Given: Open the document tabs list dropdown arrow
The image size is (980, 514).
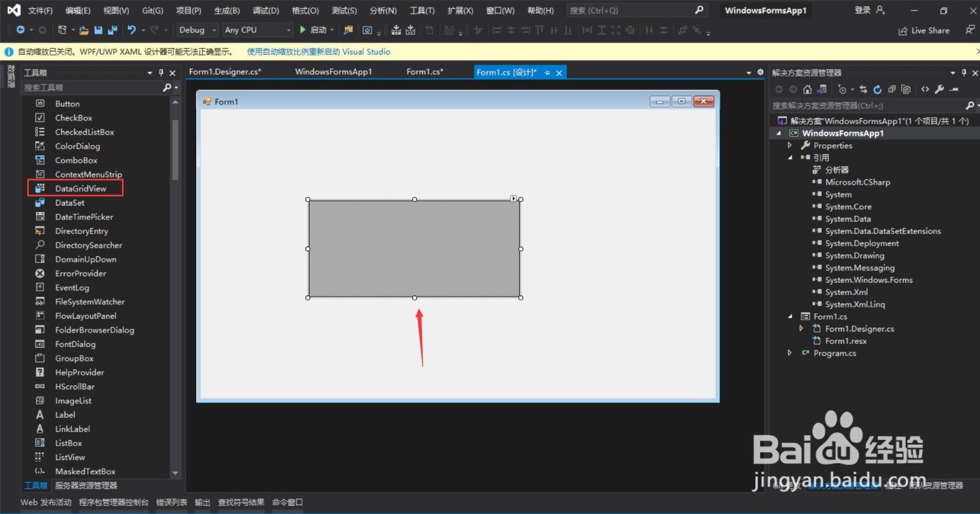Looking at the screenshot, I should pos(748,72).
